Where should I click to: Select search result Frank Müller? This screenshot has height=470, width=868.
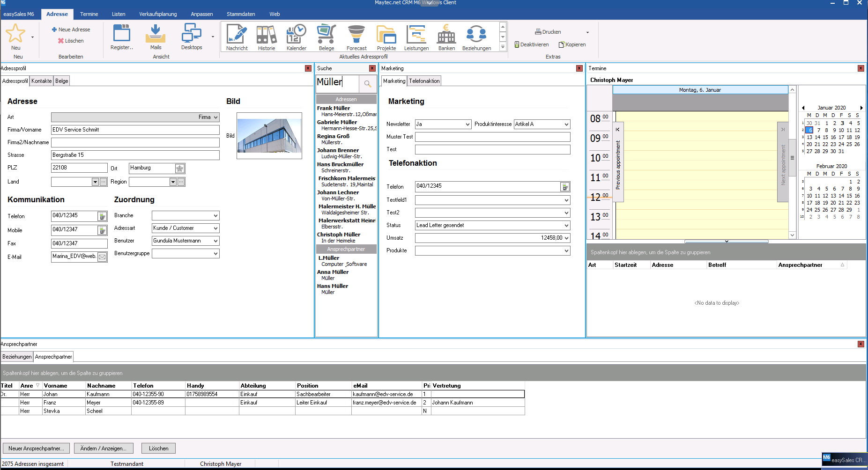(x=346, y=111)
